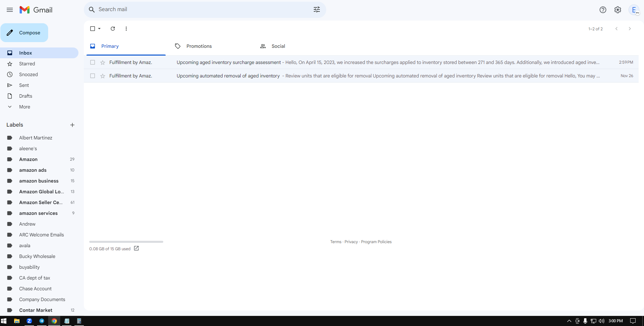This screenshot has width=644, height=326.
Task: Open the Drafts folder
Action: coord(39,96)
